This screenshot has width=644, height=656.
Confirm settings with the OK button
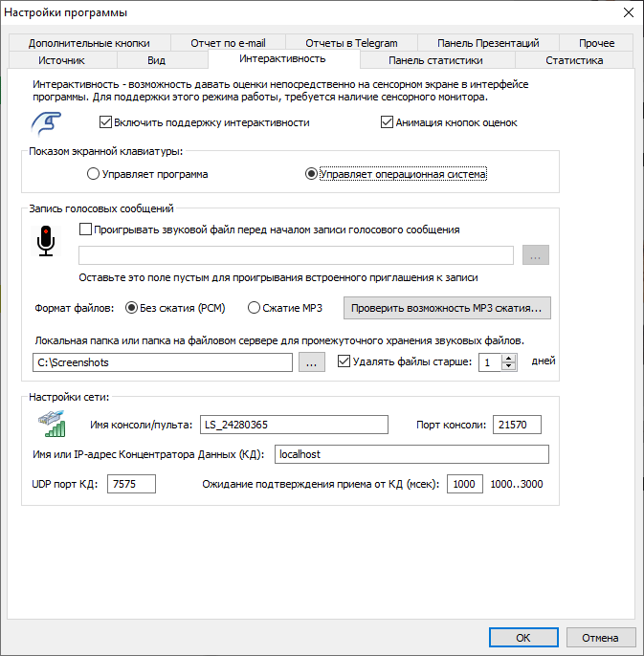pos(522,638)
